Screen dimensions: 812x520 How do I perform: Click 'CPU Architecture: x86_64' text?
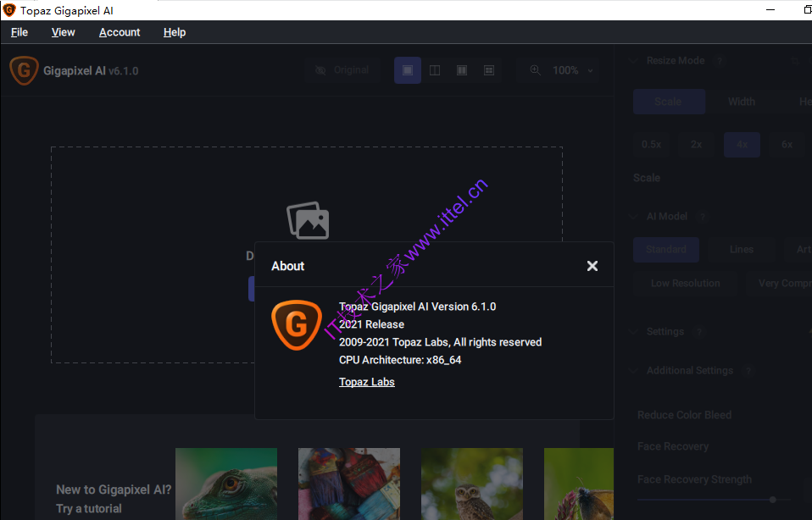coord(400,360)
